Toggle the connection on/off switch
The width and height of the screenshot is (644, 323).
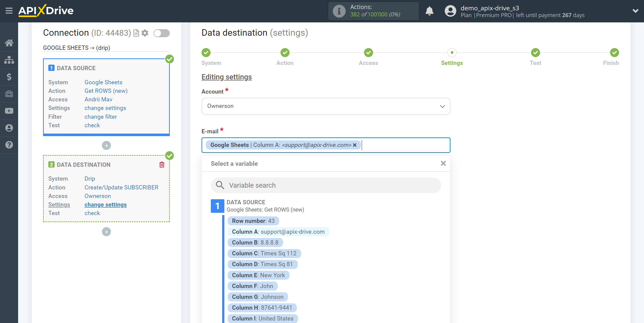162,33
